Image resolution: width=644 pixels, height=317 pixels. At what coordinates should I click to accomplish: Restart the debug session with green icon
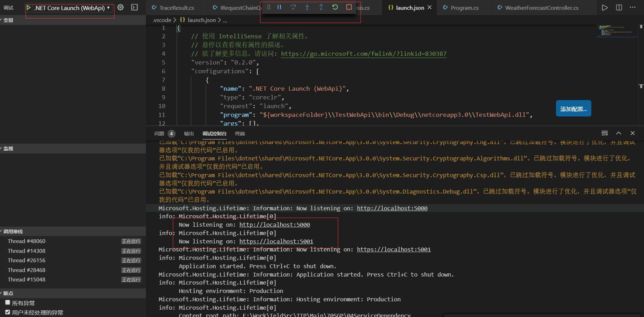pyautogui.click(x=335, y=7)
